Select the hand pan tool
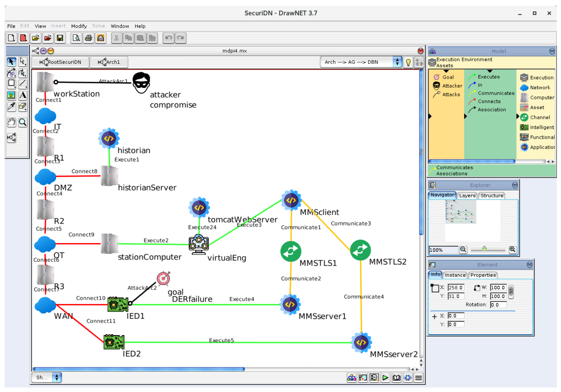Viewport: 561px width, 392px height. pyautogui.click(x=11, y=122)
